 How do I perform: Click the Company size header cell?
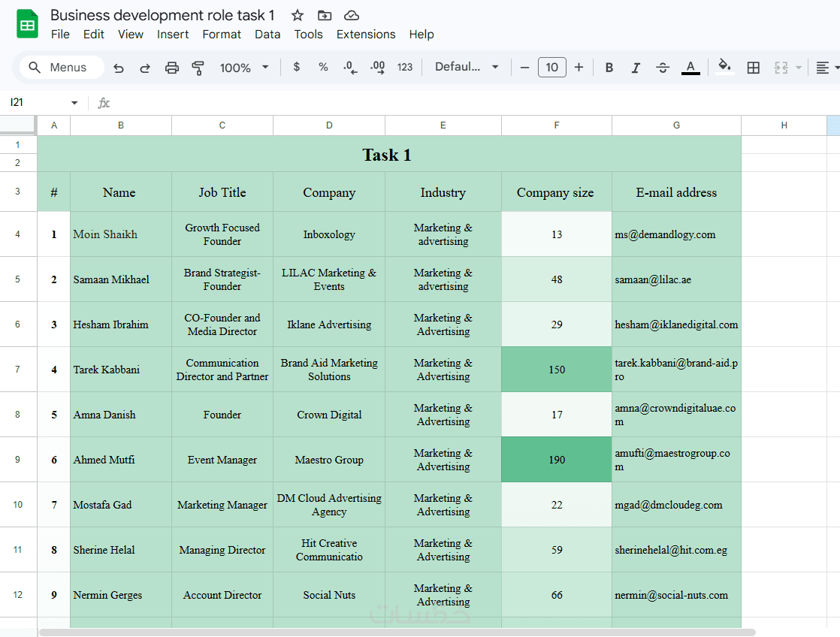click(556, 192)
